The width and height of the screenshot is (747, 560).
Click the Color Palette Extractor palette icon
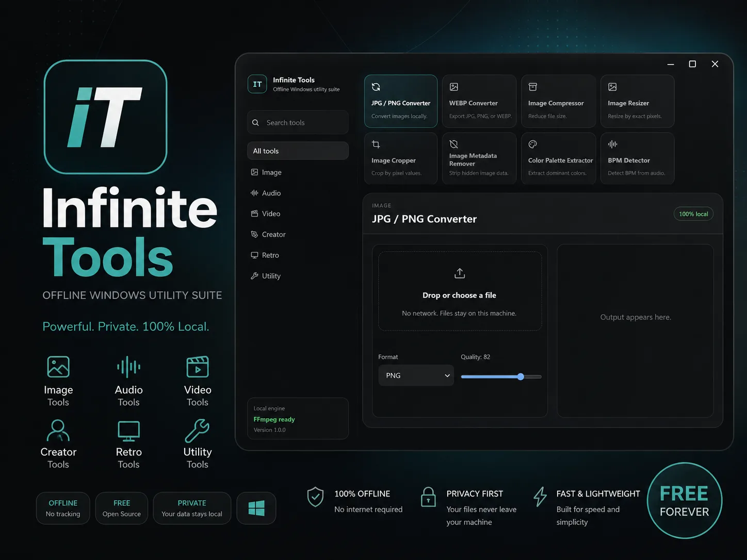coord(533,144)
